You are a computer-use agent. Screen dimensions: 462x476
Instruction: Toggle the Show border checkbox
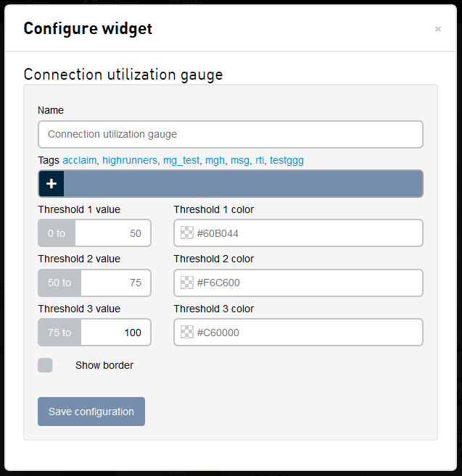[46, 365]
